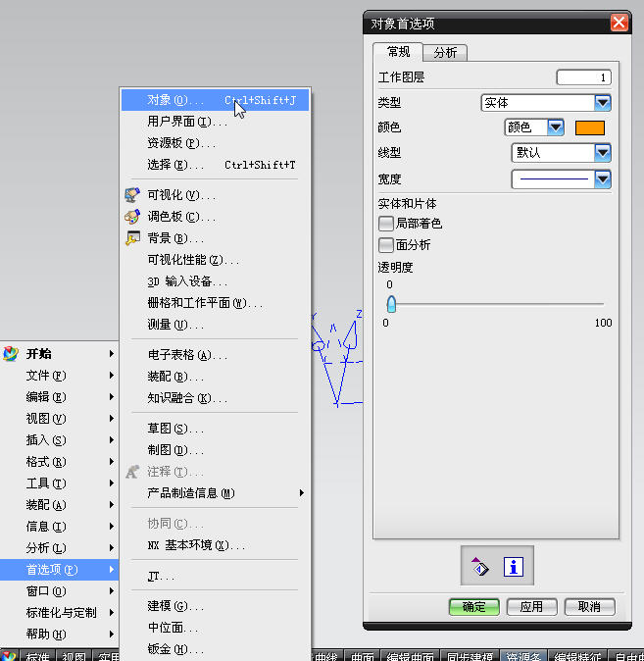Select 草图(S) menu item
The width and height of the screenshot is (644, 661).
[x=215, y=429]
